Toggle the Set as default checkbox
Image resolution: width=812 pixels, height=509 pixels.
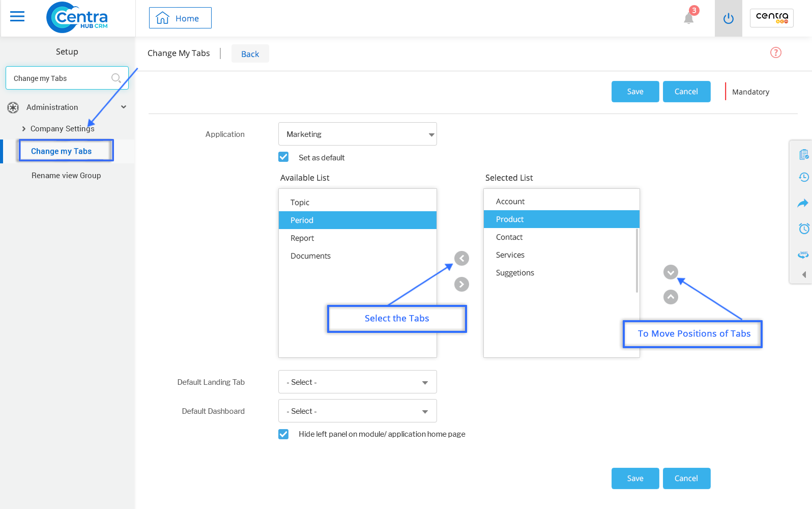coord(283,157)
